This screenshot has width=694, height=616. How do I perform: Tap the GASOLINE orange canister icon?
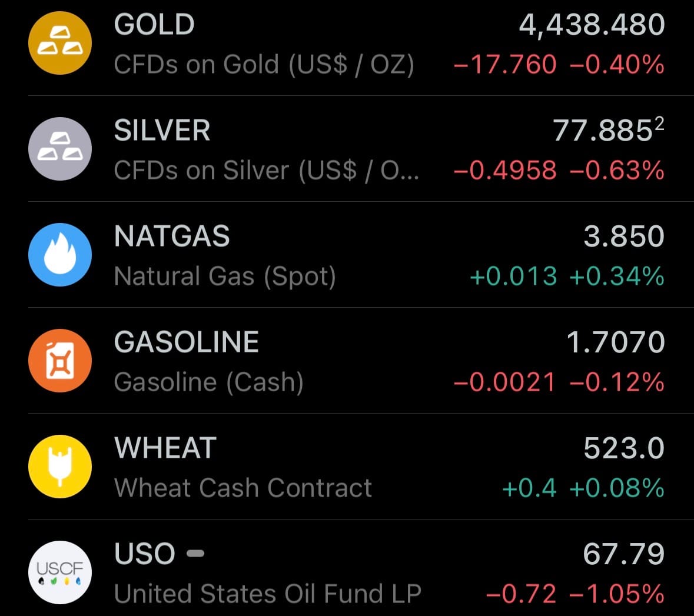pyautogui.click(x=60, y=361)
